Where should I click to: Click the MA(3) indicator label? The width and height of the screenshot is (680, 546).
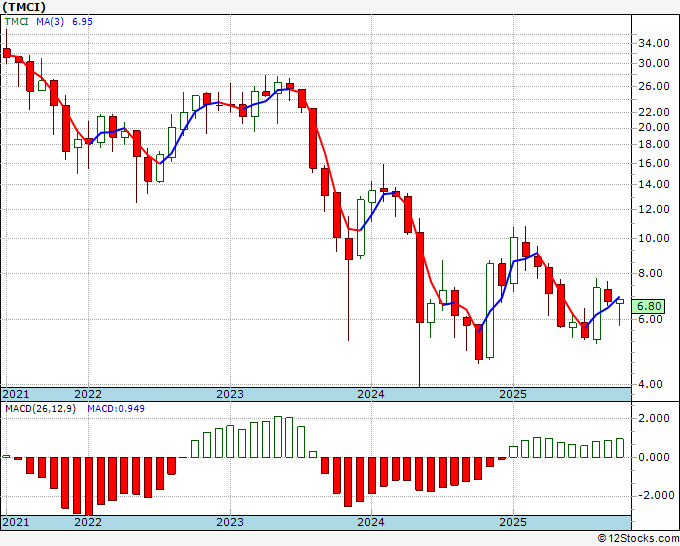click(x=50, y=22)
